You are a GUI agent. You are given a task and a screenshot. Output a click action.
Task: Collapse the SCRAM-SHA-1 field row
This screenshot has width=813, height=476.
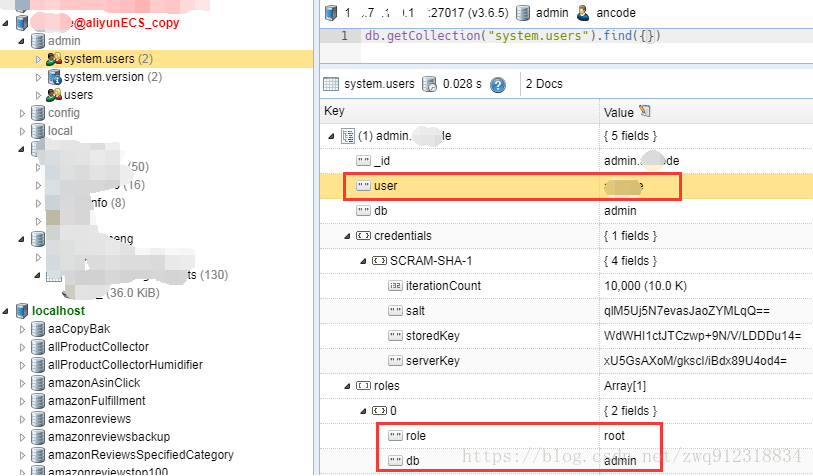pos(363,261)
